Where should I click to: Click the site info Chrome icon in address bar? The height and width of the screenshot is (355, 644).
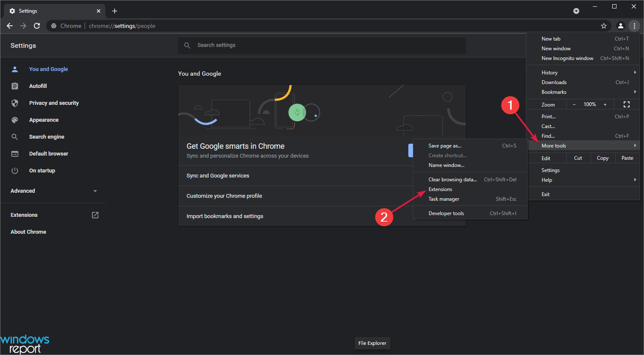(54, 26)
